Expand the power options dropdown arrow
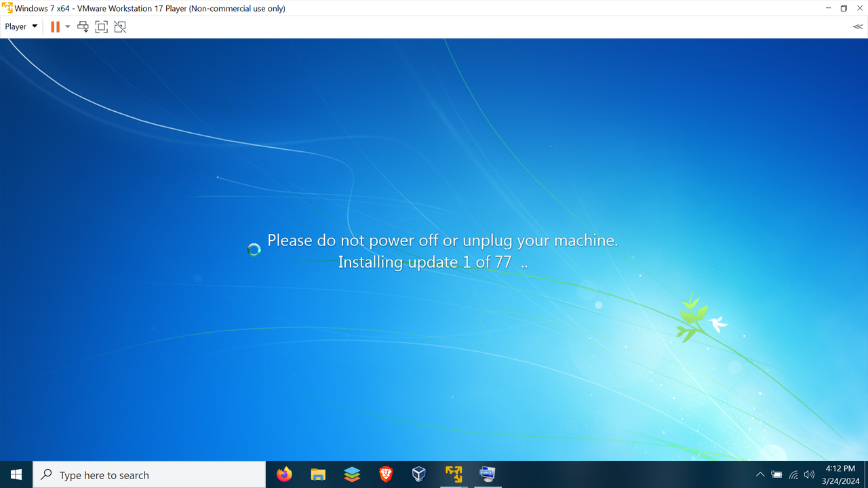This screenshot has width=868, height=488. pos(68,26)
